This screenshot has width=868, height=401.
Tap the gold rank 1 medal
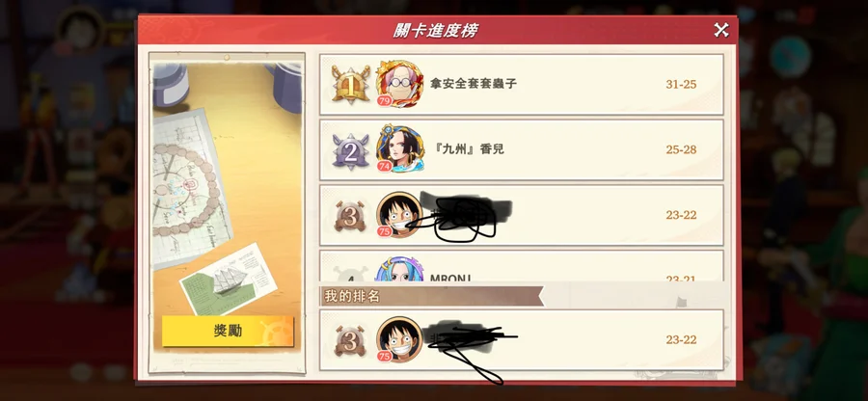350,84
